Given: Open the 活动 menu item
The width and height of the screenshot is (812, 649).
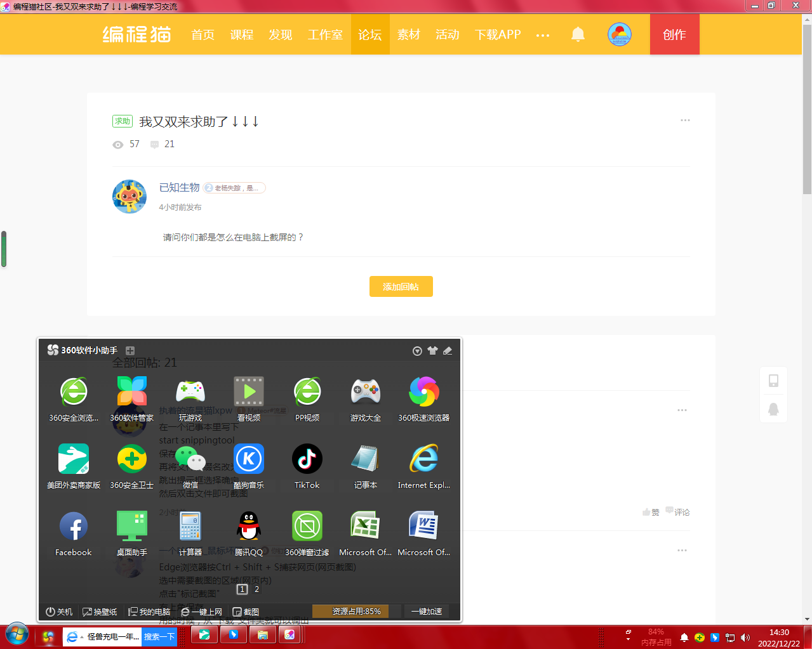Looking at the screenshot, I should [448, 35].
